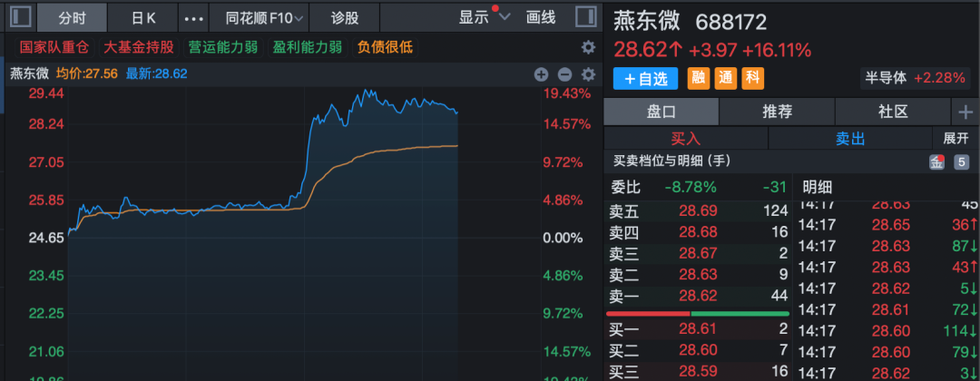Click the 融 margin trading badge
980x381 pixels.
pos(698,79)
